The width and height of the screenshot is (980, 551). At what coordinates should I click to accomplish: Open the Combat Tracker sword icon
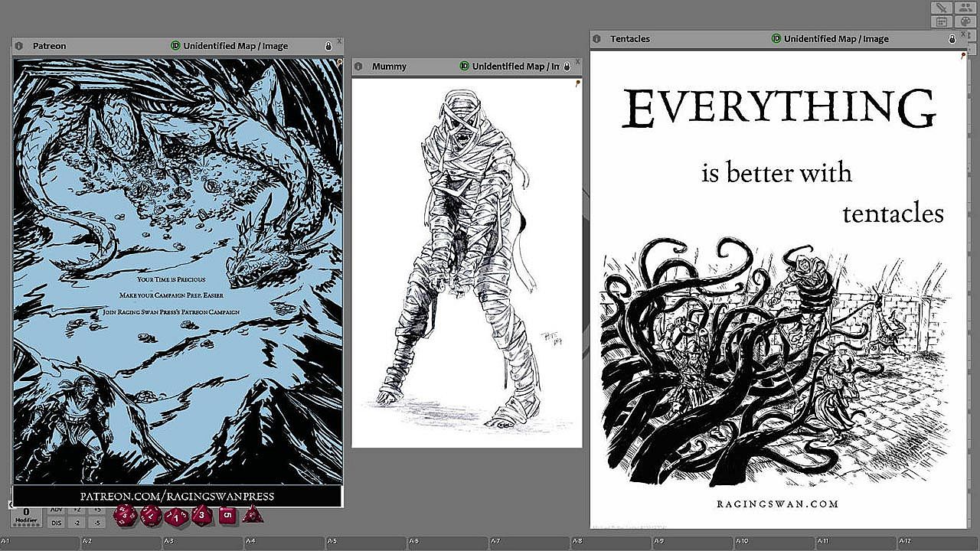(942, 8)
